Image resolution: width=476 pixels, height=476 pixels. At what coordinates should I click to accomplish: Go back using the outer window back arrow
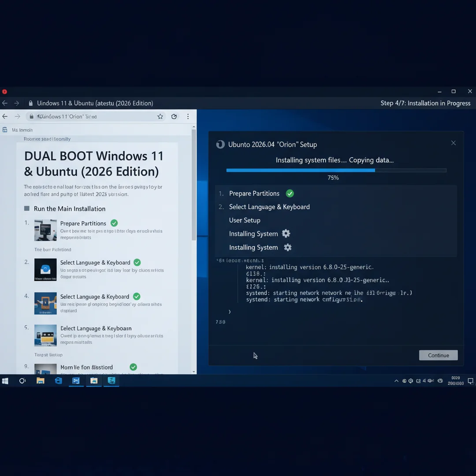pyautogui.click(x=5, y=103)
